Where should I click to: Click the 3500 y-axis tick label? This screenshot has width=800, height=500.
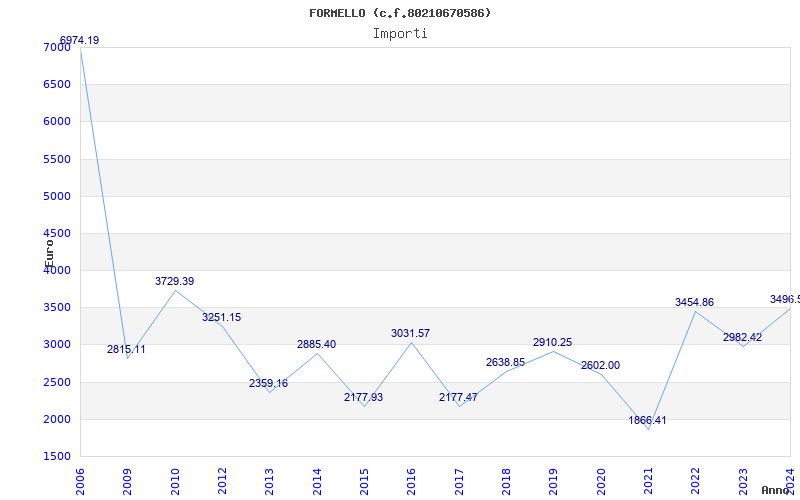click(57, 308)
